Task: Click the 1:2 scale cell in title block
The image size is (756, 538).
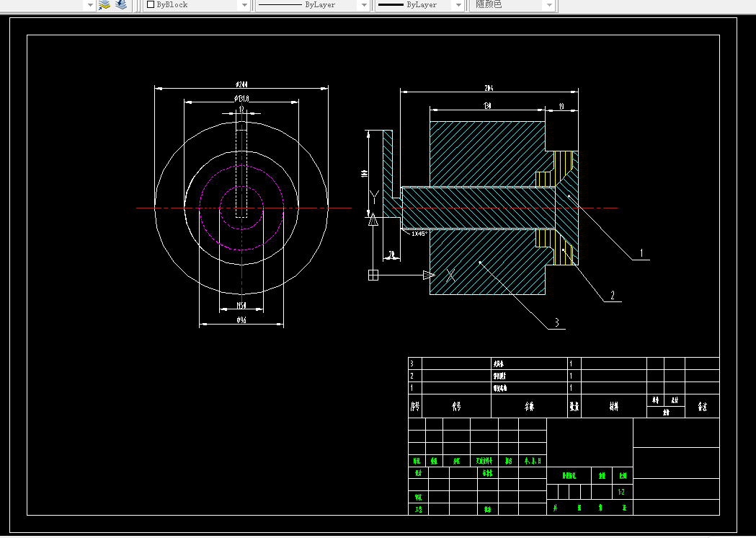Action: pos(621,492)
